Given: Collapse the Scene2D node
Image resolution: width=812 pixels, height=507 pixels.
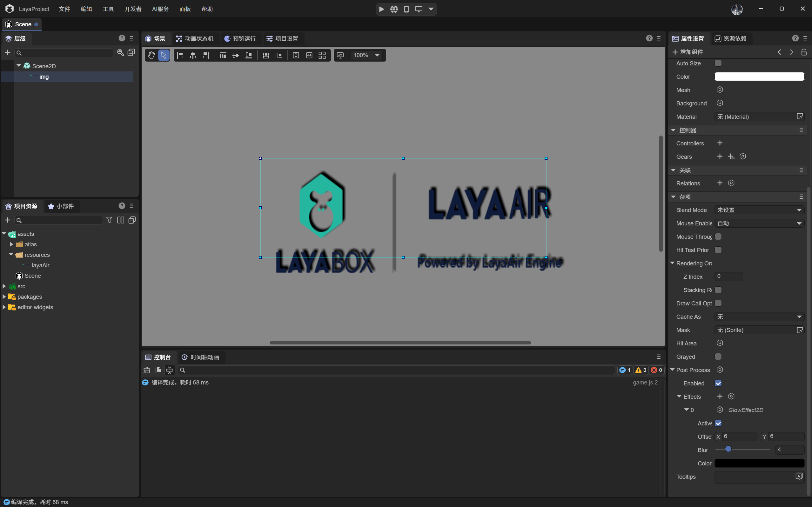Looking at the screenshot, I should pyautogui.click(x=19, y=66).
